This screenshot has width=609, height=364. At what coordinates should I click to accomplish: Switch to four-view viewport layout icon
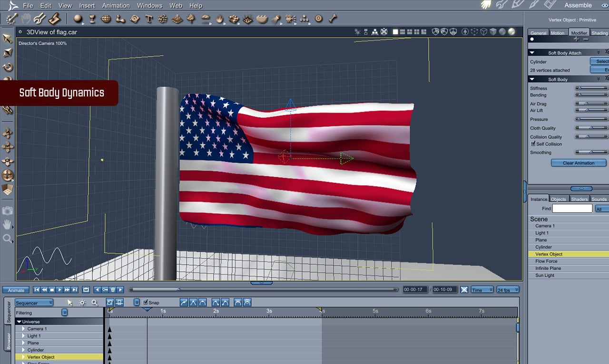pyautogui.click(x=417, y=32)
